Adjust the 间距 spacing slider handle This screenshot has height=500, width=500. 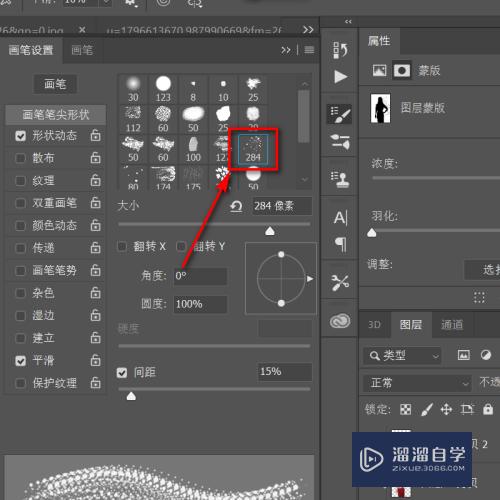(131, 396)
